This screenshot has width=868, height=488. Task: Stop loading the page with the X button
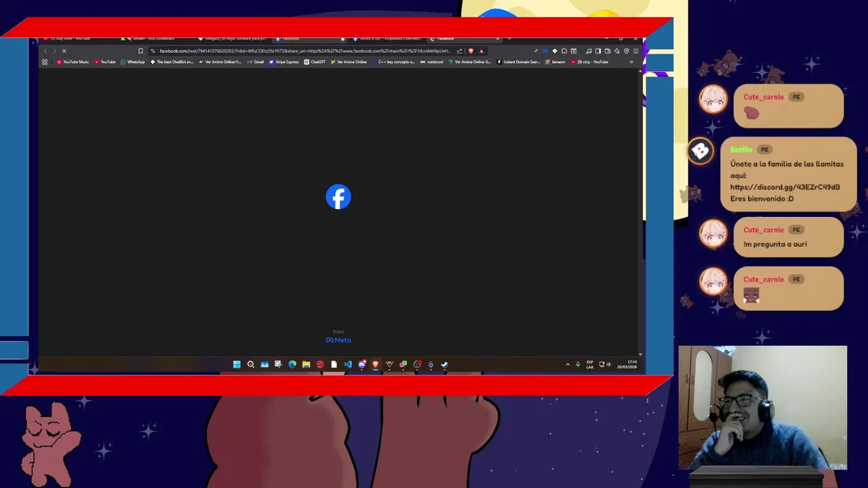click(64, 51)
